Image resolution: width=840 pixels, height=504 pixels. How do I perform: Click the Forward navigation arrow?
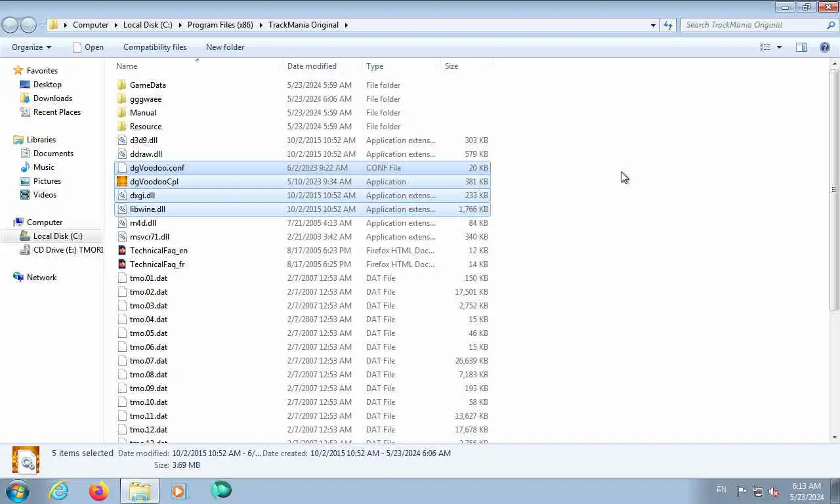(x=28, y=25)
